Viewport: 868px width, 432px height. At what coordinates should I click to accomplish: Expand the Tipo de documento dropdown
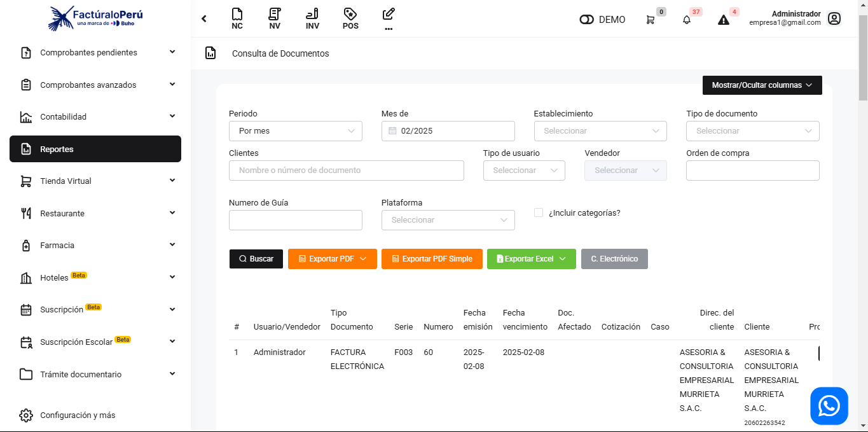pyautogui.click(x=752, y=131)
